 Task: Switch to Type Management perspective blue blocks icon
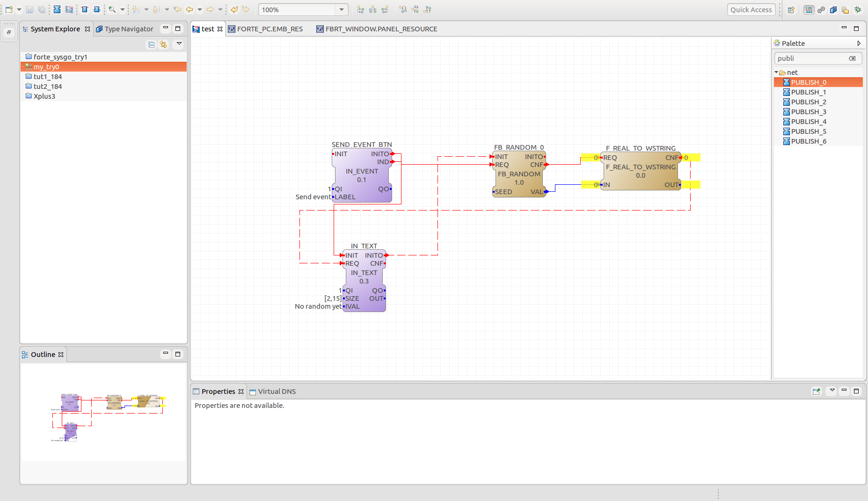[833, 9]
